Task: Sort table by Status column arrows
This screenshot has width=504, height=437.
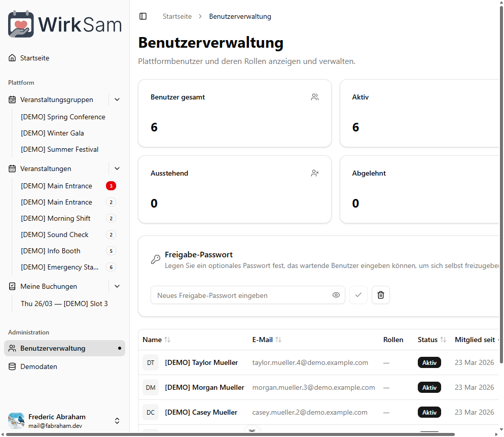Action: click(443, 340)
